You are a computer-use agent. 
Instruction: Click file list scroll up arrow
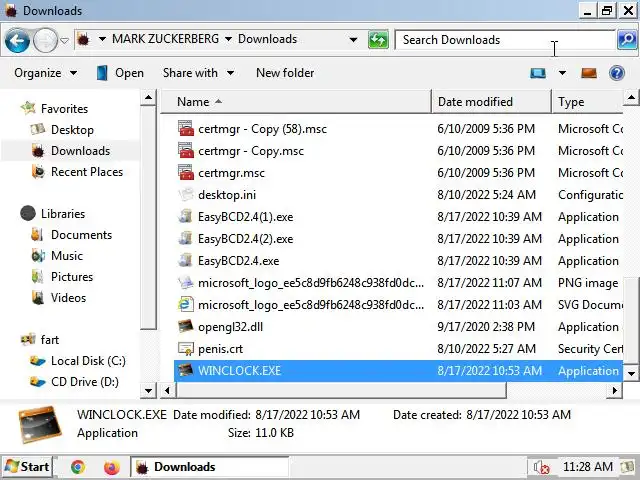631,97
